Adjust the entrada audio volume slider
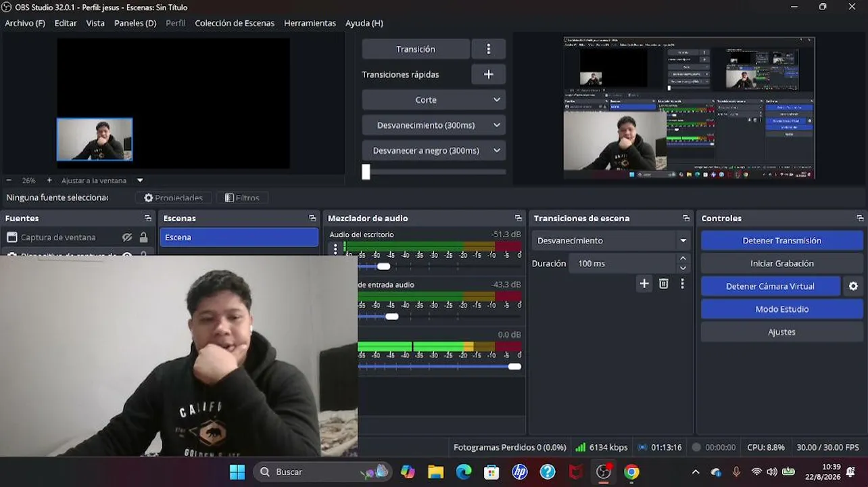Viewport: 868px width, 487px height. [391, 317]
